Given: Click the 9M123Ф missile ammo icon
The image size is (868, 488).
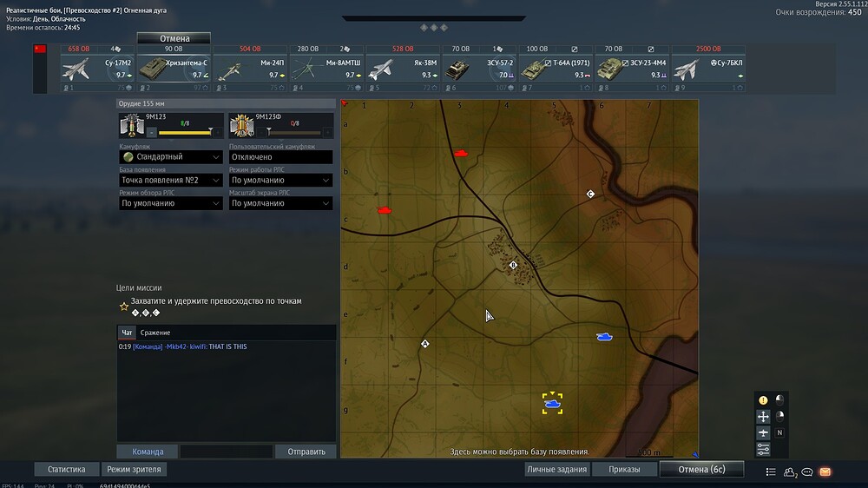Looking at the screenshot, I should [x=242, y=125].
